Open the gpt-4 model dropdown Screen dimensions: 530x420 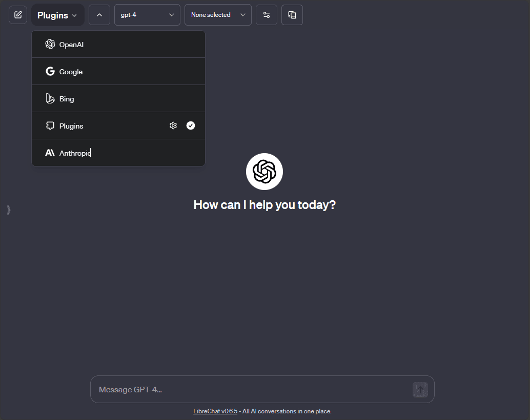pyautogui.click(x=147, y=15)
